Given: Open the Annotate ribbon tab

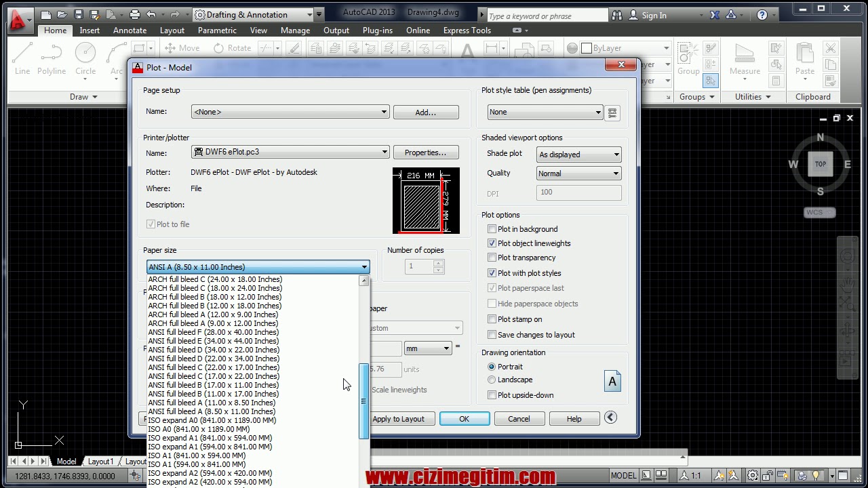Looking at the screenshot, I should click(x=130, y=30).
